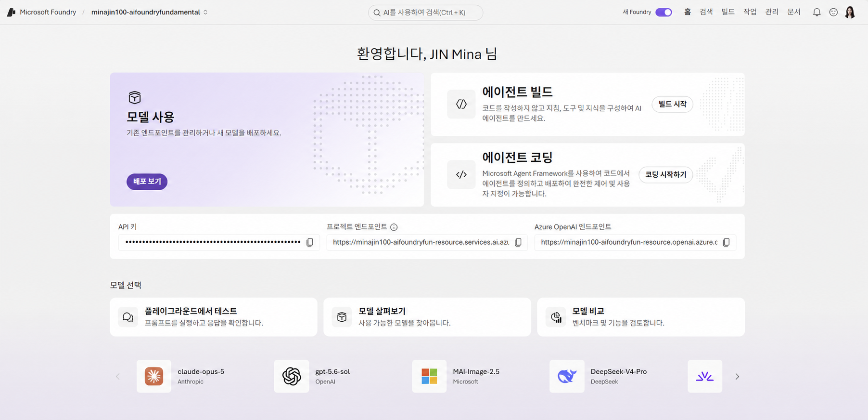Click the 코딩 시작하기 button
The height and width of the screenshot is (420, 868).
665,174
